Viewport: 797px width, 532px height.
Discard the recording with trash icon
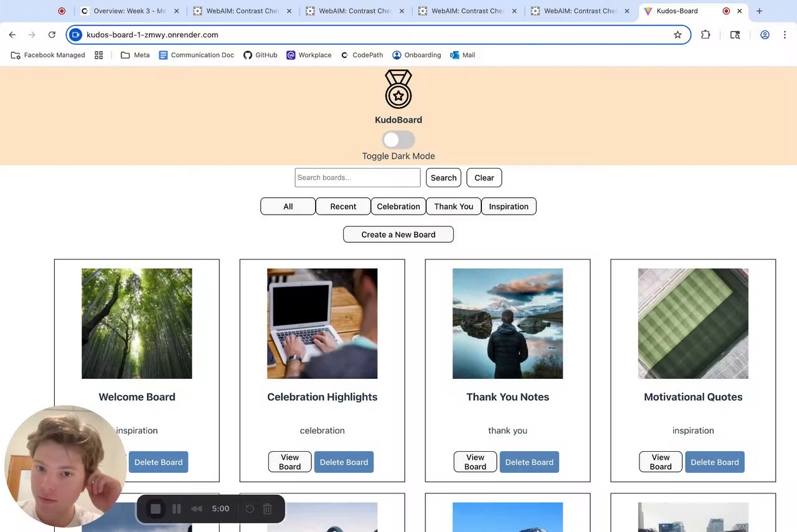(x=268, y=509)
